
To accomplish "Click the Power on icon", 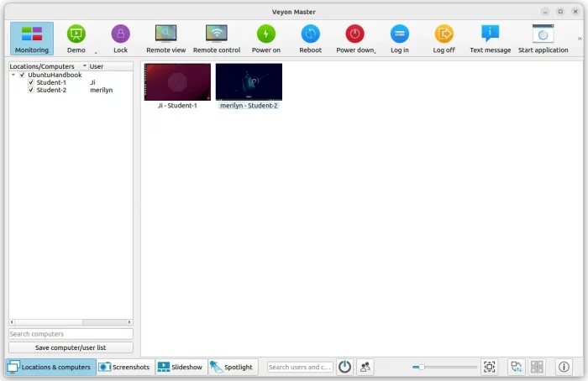I will [265, 39].
